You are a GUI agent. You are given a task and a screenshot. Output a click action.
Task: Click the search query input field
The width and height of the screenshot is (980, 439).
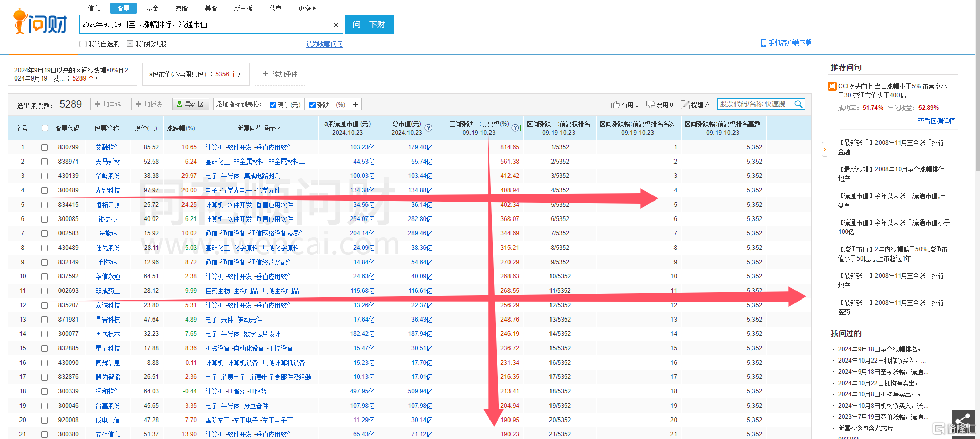(x=206, y=25)
